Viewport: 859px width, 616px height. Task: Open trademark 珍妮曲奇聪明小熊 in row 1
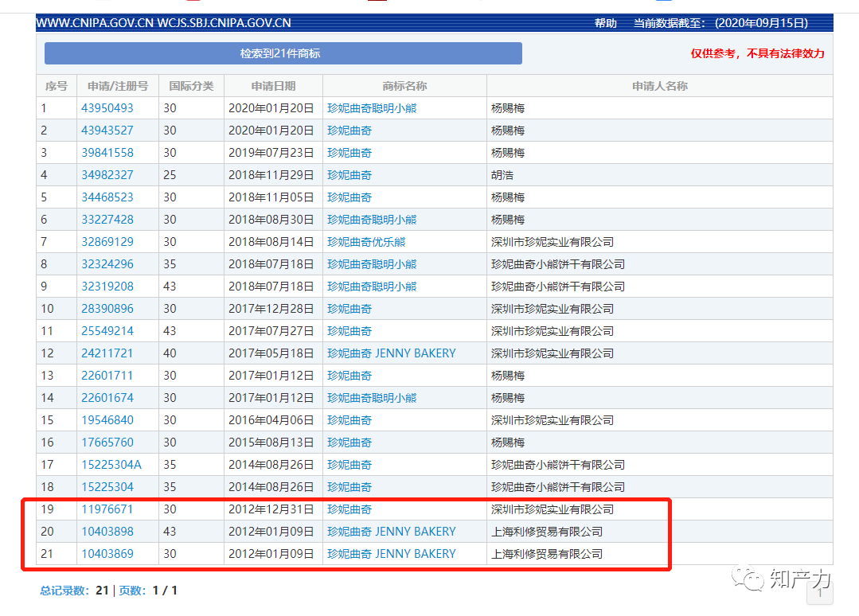click(x=372, y=108)
